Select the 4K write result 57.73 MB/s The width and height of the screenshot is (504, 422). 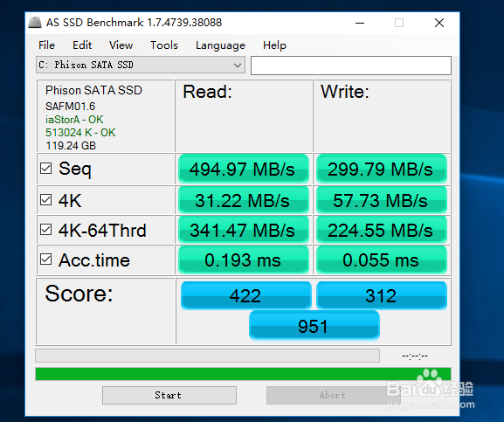click(x=382, y=201)
